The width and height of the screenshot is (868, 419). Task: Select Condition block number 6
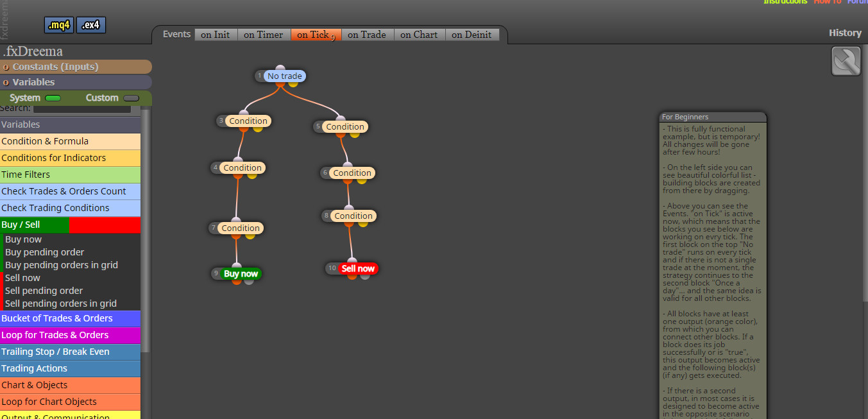(x=352, y=173)
